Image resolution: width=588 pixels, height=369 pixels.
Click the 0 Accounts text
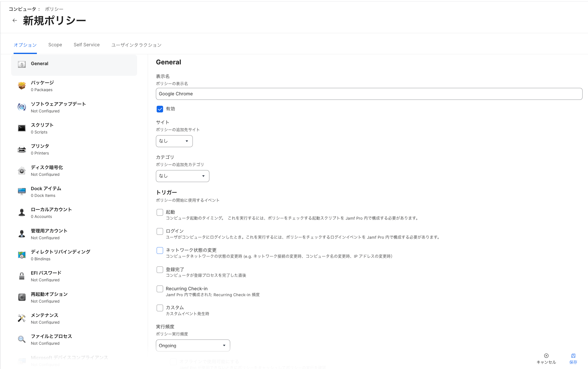coord(41,216)
